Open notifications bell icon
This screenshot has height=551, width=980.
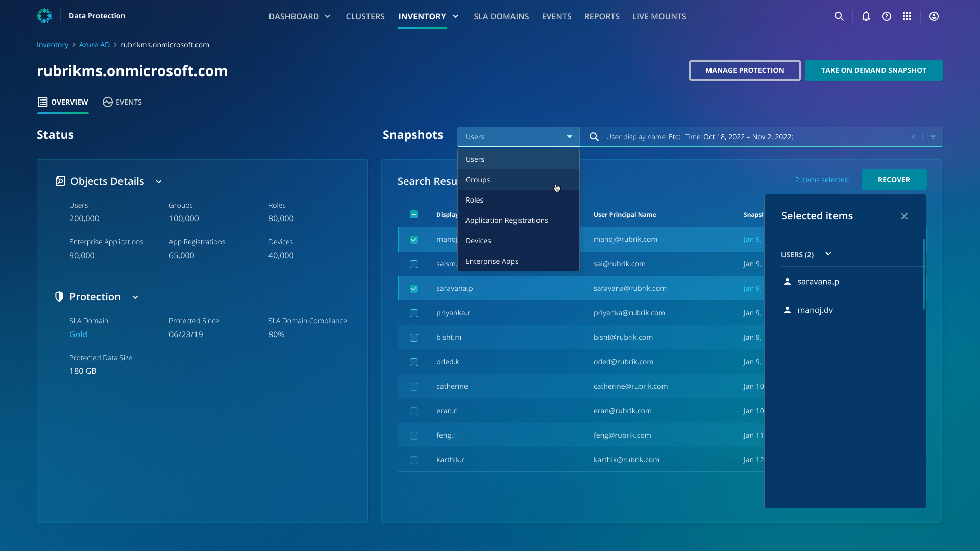coord(866,16)
